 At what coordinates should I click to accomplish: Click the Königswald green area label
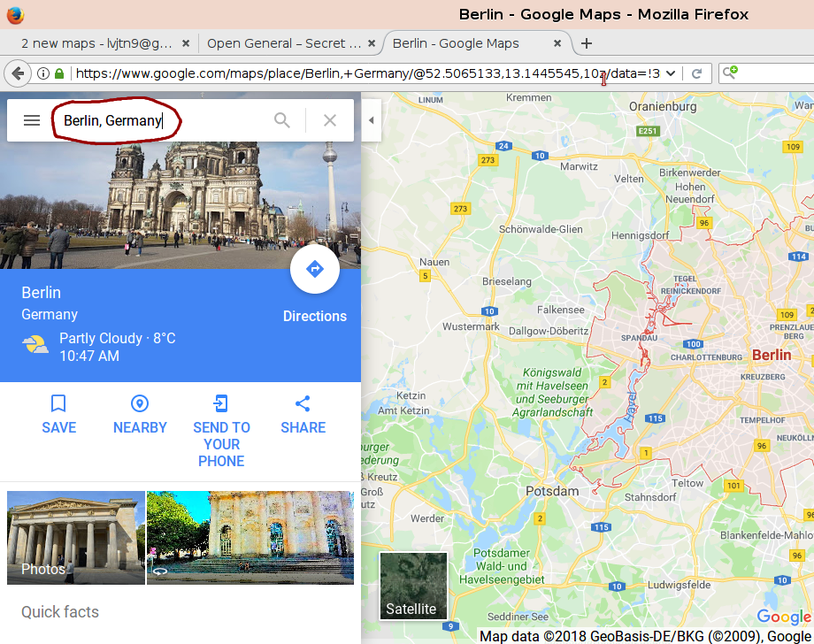pos(552,392)
